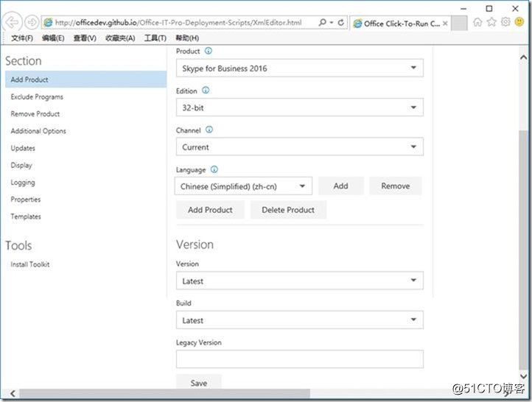
Task: Click the horizontal scrollbar thumb
Action: tap(165, 393)
